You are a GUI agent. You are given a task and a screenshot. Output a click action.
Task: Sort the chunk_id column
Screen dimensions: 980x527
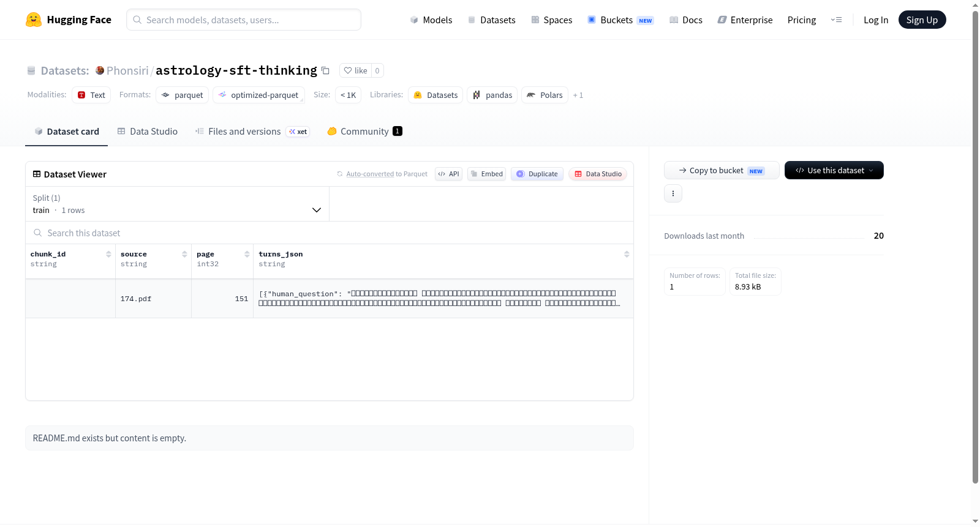click(x=108, y=254)
